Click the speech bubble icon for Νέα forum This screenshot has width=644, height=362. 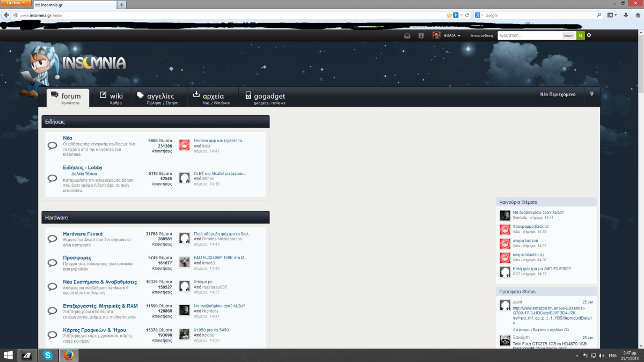click(53, 145)
